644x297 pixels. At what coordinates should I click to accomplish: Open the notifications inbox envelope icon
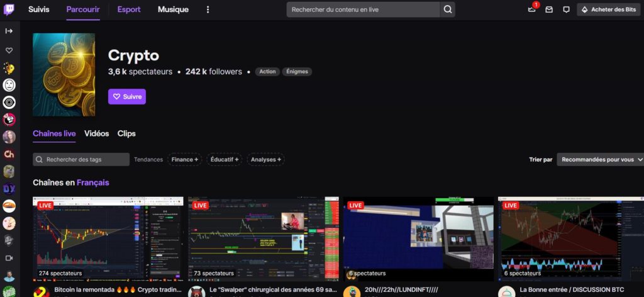[549, 9]
